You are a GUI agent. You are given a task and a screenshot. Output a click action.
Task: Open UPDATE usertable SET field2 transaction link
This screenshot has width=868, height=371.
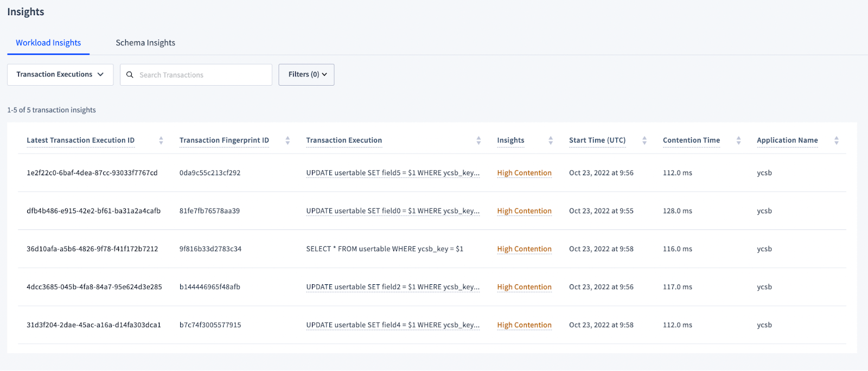(x=393, y=287)
